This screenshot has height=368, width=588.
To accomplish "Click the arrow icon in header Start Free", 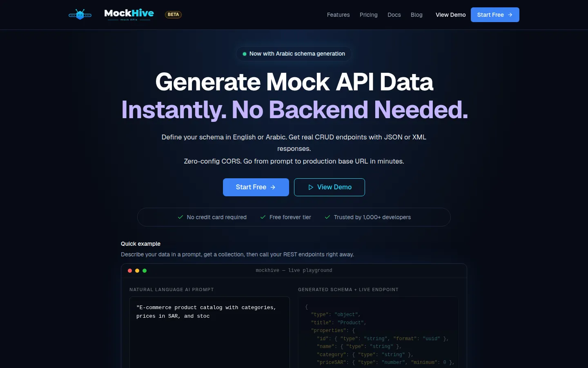I will click(x=510, y=15).
